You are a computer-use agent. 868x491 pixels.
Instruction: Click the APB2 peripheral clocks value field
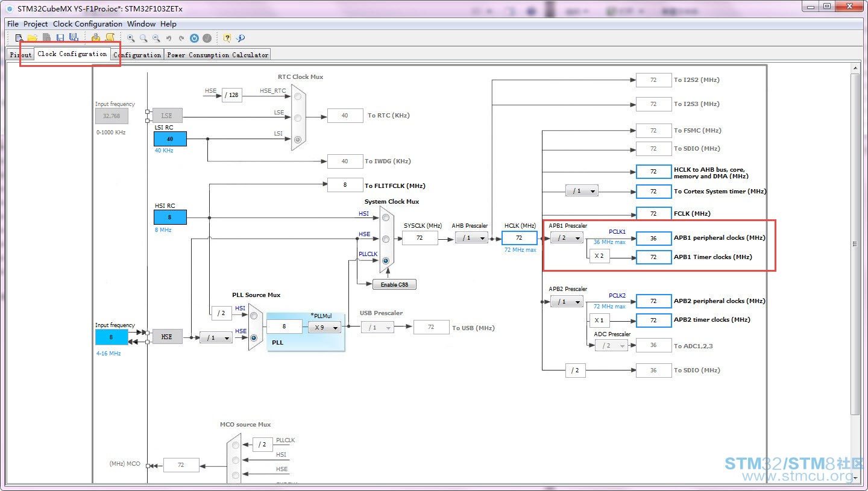click(x=653, y=301)
